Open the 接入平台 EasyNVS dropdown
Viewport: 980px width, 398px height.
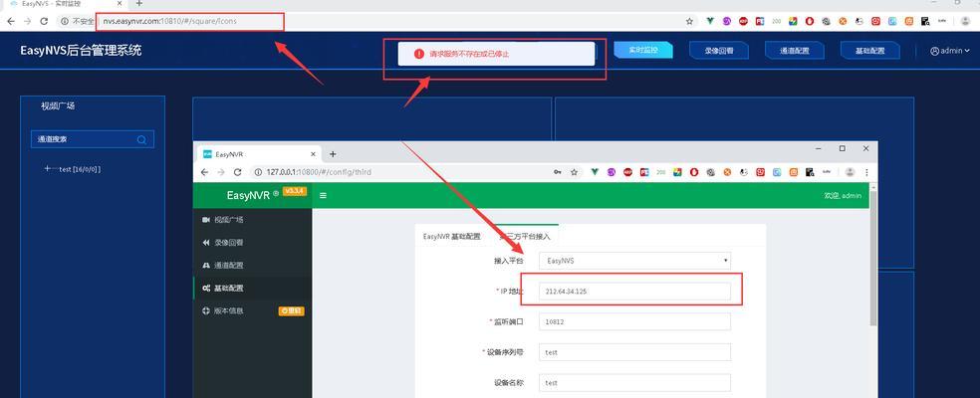(x=635, y=261)
